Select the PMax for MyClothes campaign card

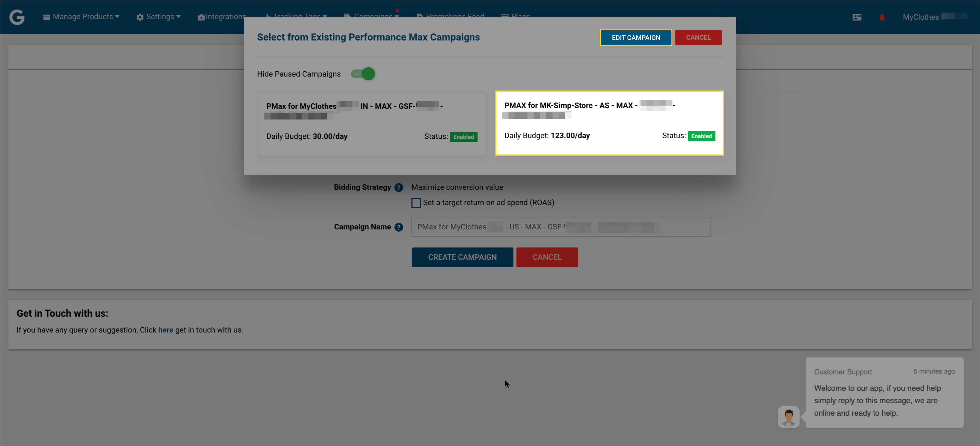pos(372,123)
